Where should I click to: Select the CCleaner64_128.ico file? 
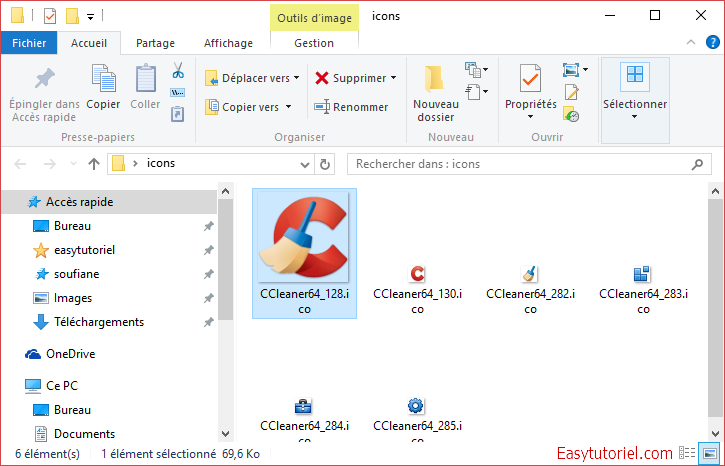(304, 253)
